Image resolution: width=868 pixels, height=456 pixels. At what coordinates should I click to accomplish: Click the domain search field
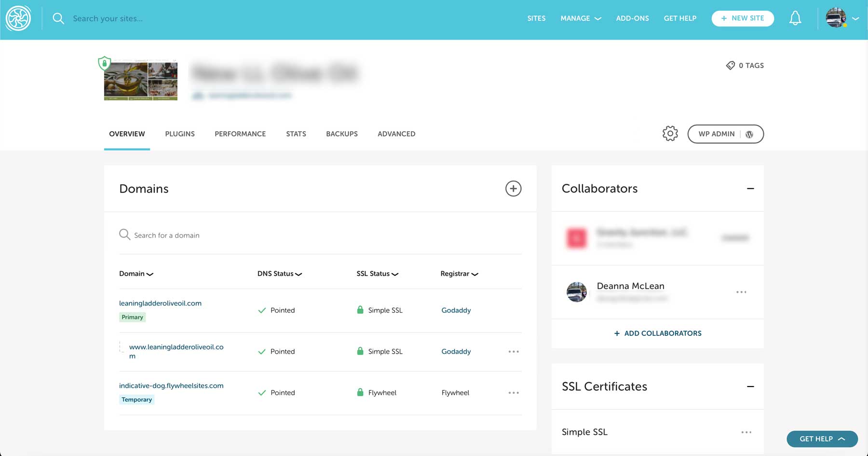[x=193, y=235]
